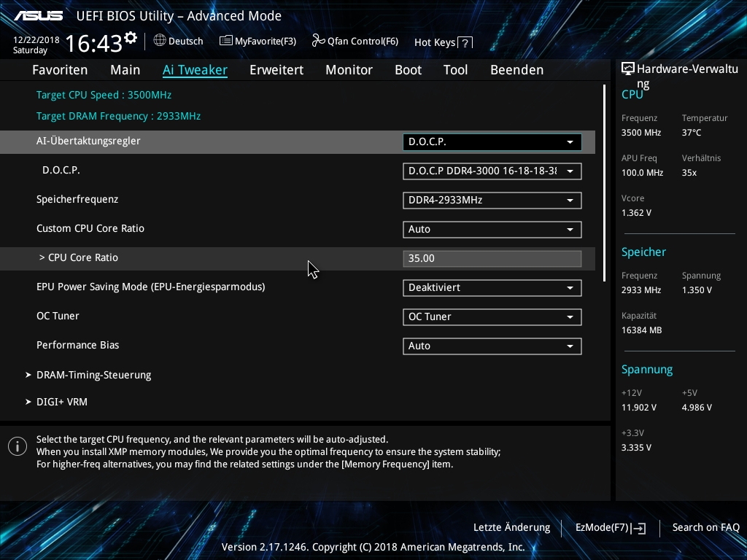Click the Performance Bias label

tap(77, 345)
